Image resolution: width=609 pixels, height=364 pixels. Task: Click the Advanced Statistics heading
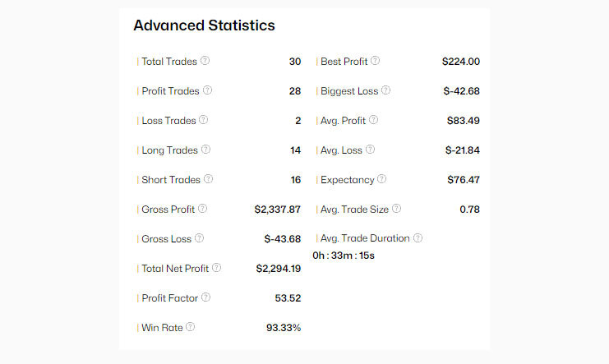[204, 25]
